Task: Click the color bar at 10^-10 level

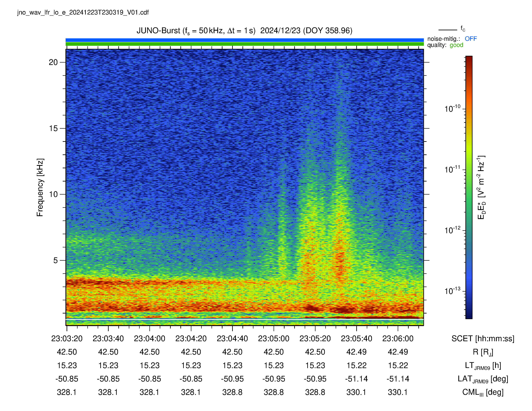Action: point(469,109)
